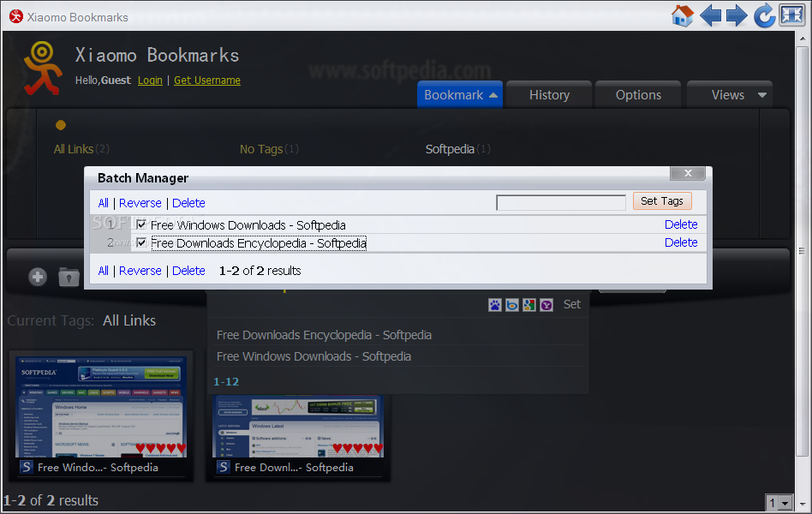Click the scrollbar up arrow
The image size is (812, 514).
tap(803, 39)
